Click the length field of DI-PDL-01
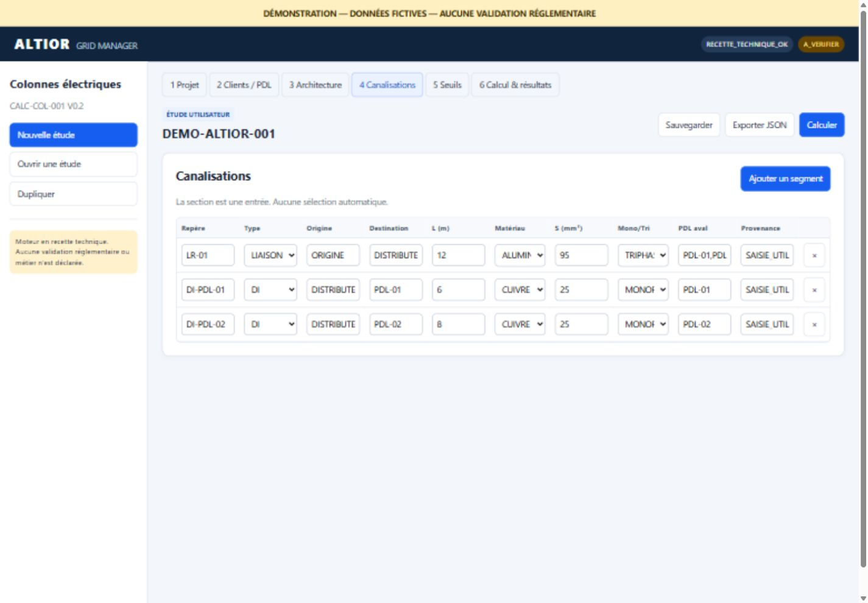This screenshot has width=868, height=603. (459, 290)
